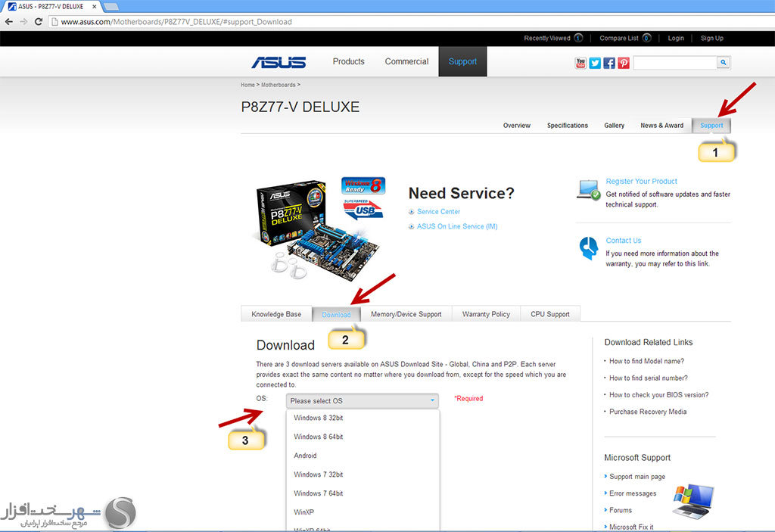Click the Microsoft Support Windows computer image
The image size is (775, 532).
tap(693, 501)
